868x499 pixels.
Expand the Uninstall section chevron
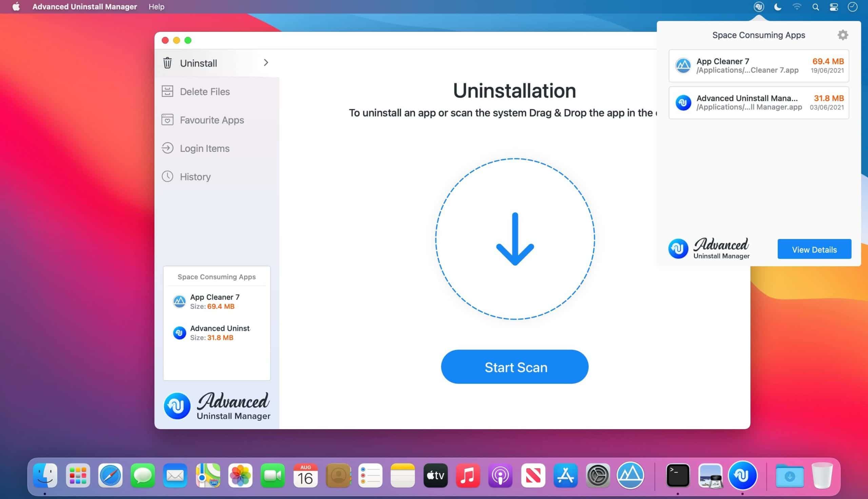267,63
